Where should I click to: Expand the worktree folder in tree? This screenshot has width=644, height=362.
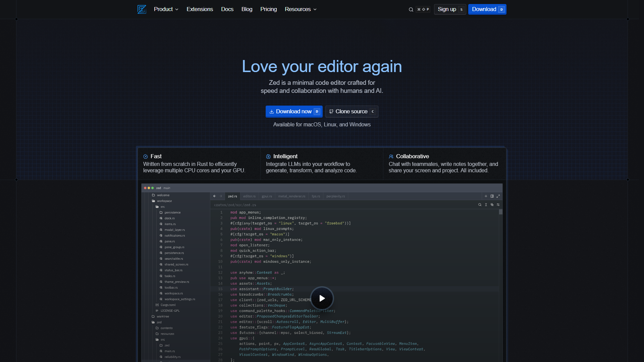point(160,316)
